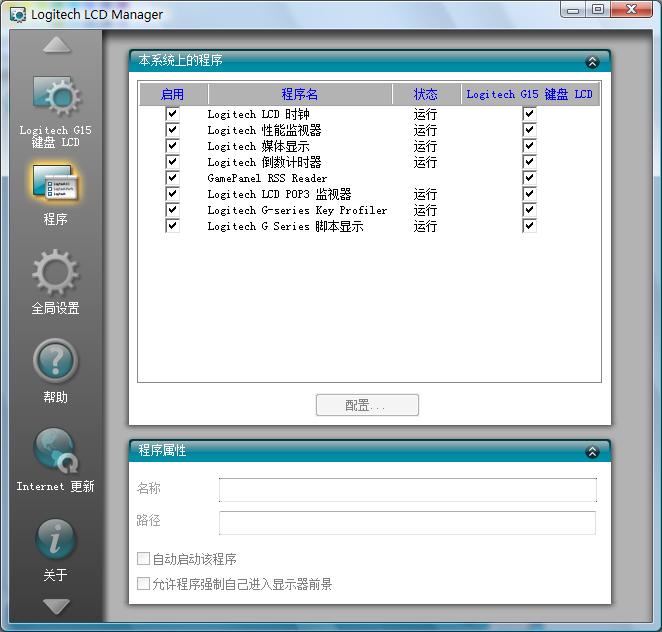This screenshot has width=662, height=632.
Task: Select the Logitech LCD 时钟 row name
Action: [258, 114]
